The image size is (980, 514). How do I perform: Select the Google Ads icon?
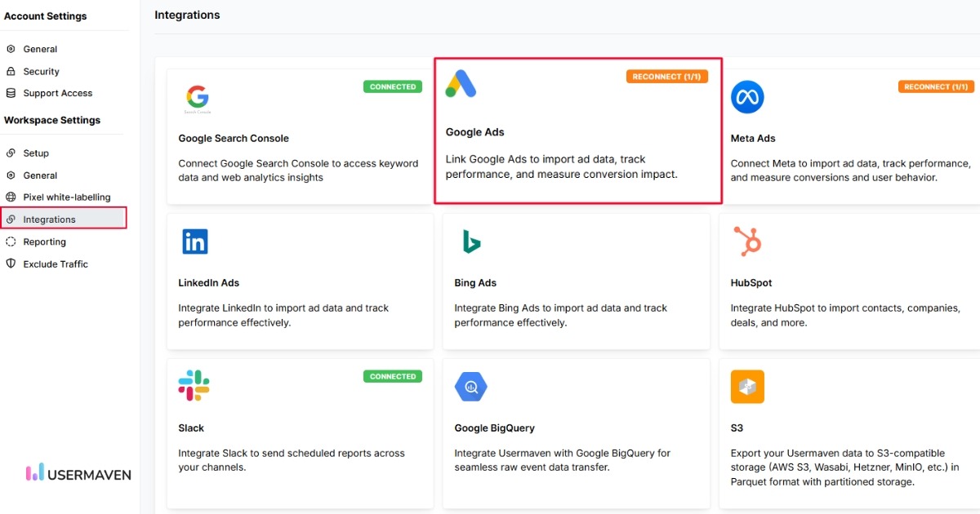[461, 82]
